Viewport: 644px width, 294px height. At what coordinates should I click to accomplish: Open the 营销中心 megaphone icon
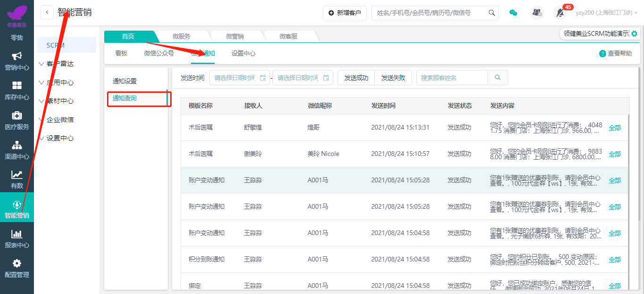17,56
